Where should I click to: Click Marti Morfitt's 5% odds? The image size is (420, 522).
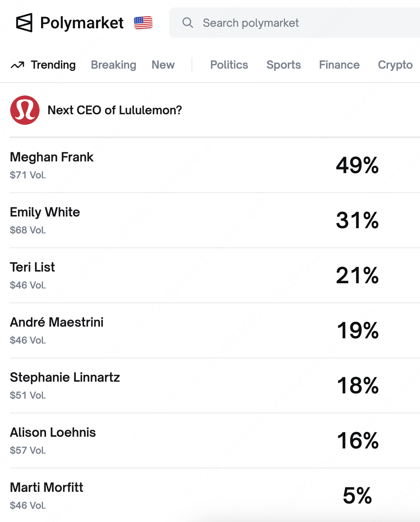click(x=357, y=496)
